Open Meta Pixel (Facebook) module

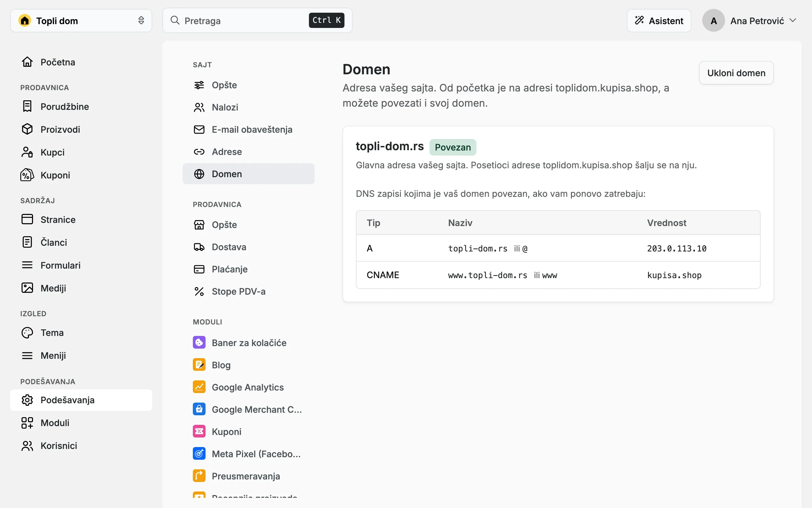point(248,454)
